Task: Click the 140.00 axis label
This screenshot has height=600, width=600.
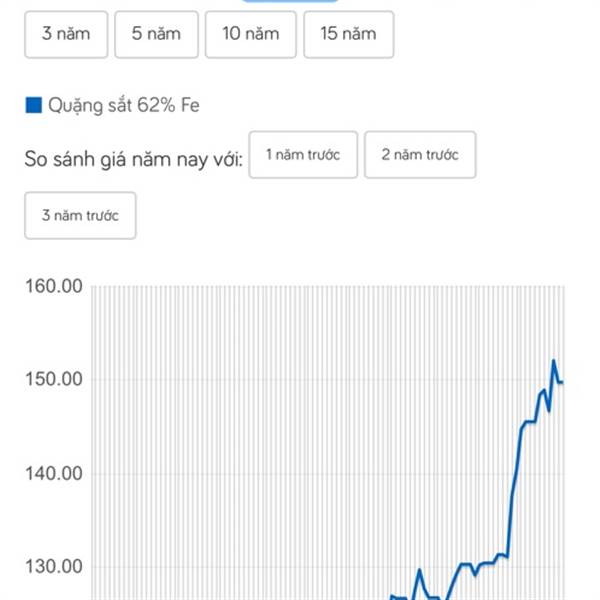Action: click(x=54, y=473)
